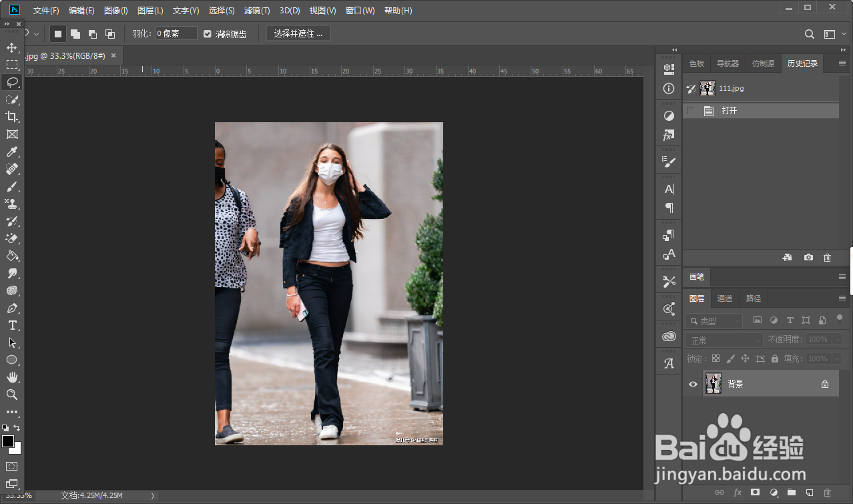Switch to the 通道 tab
This screenshot has height=504, width=853.
(x=725, y=298)
